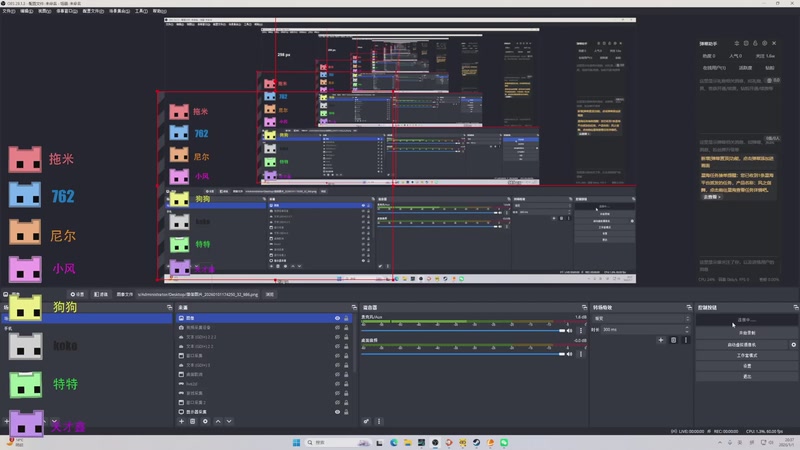This screenshot has width=800, height=450.
Task: Toggle lock on the 图像 source
Action: click(x=346, y=318)
